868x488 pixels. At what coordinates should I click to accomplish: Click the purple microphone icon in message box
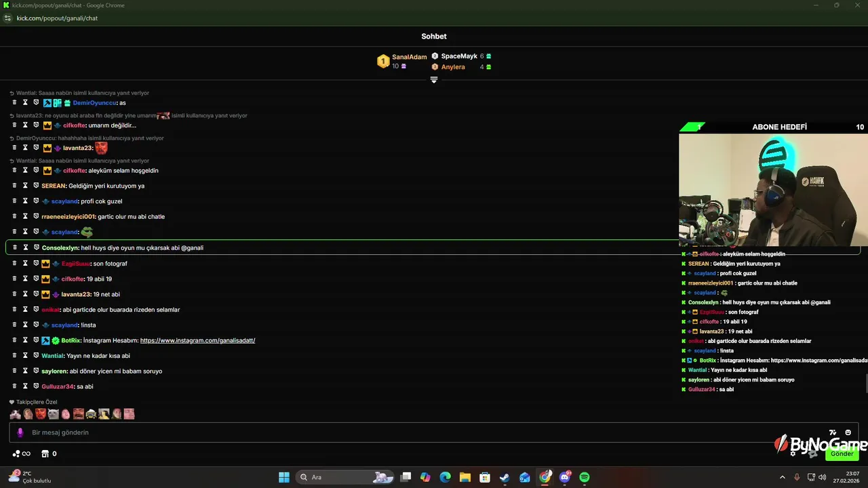[20, 432]
